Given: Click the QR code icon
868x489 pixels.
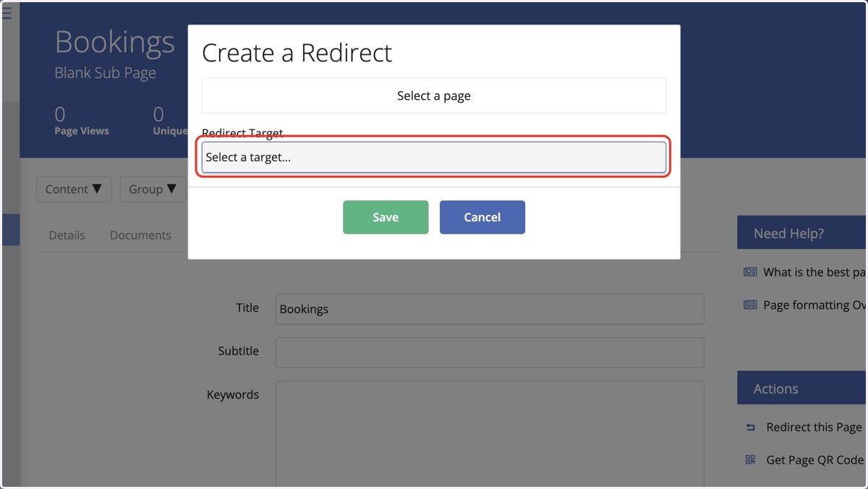Looking at the screenshot, I should [x=750, y=460].
